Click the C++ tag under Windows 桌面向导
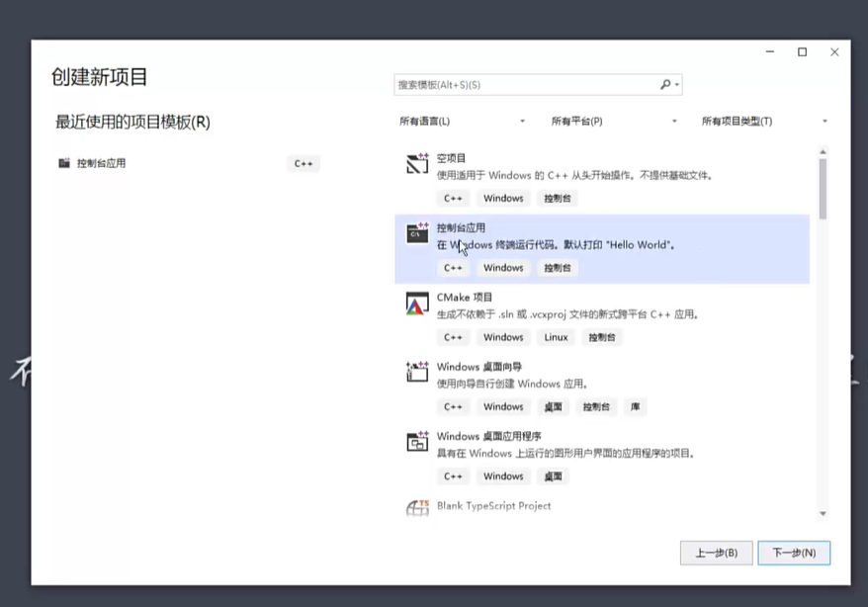The image size is (868, 607). [x=453, y=406]
